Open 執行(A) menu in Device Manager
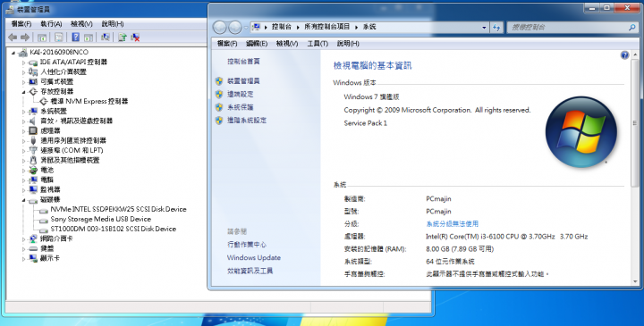The height and width of the screenshot is (326, 644). tap(51, 24)
